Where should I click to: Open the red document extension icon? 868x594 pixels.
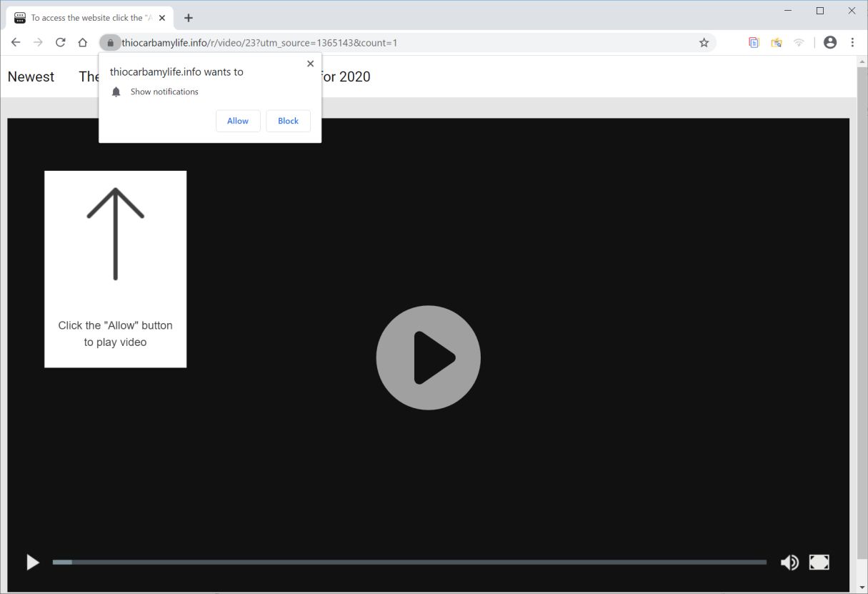tap(753, 43)
